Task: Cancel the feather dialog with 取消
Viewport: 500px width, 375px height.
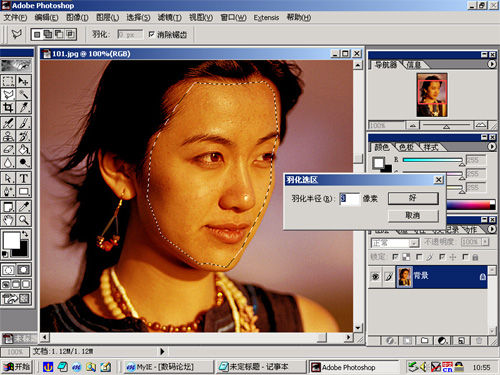Action: (x=413, y=216)
